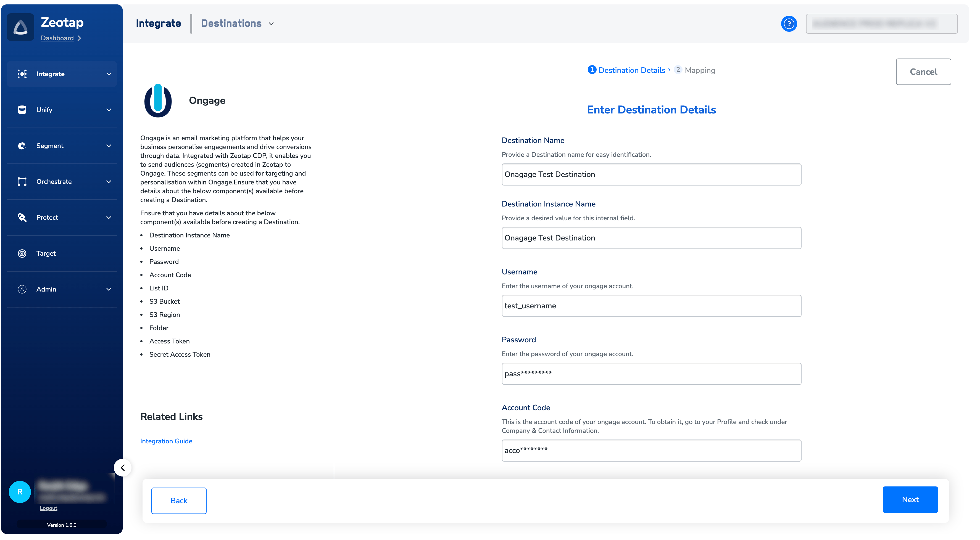This screenshot has height=540, width=980.
Task: Open the Integration Guide link
Action: (x=166, y=441)
